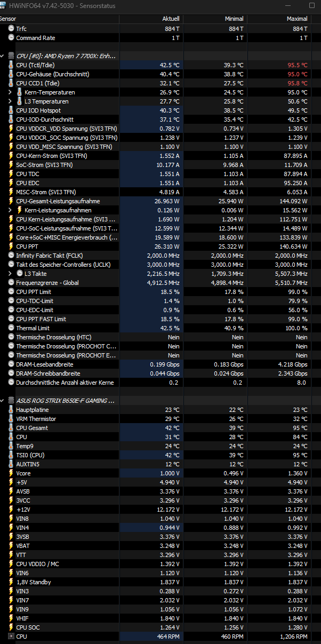Click the HWiNFO64 app icon in title bar
Screen dimensions: 321x644
3,5
